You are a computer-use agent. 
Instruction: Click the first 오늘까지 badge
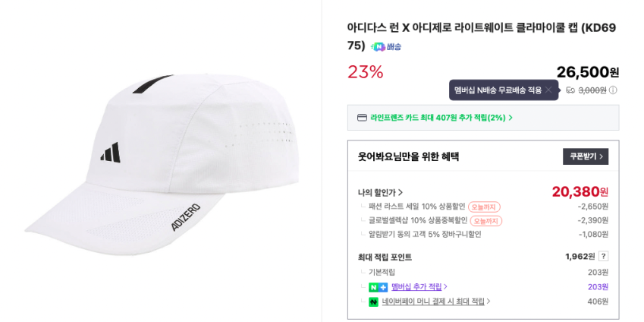coord(484,207)
